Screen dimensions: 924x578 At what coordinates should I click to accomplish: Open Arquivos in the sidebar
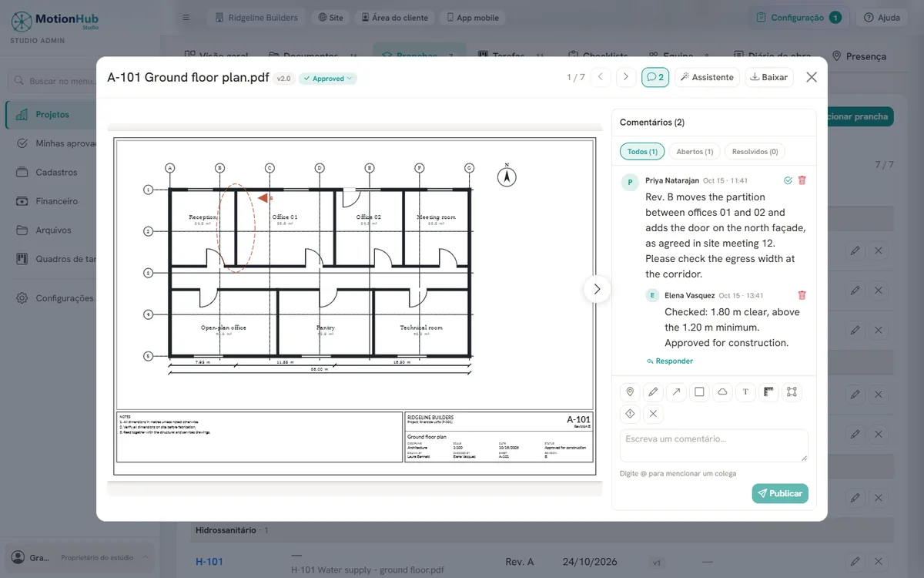click(x=53, y=230)
